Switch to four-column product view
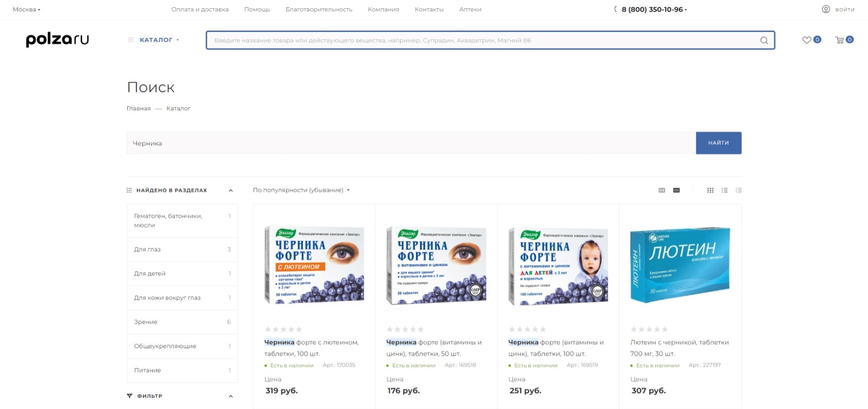The width and height of the screenshot is (868, 409). [676, 190]
